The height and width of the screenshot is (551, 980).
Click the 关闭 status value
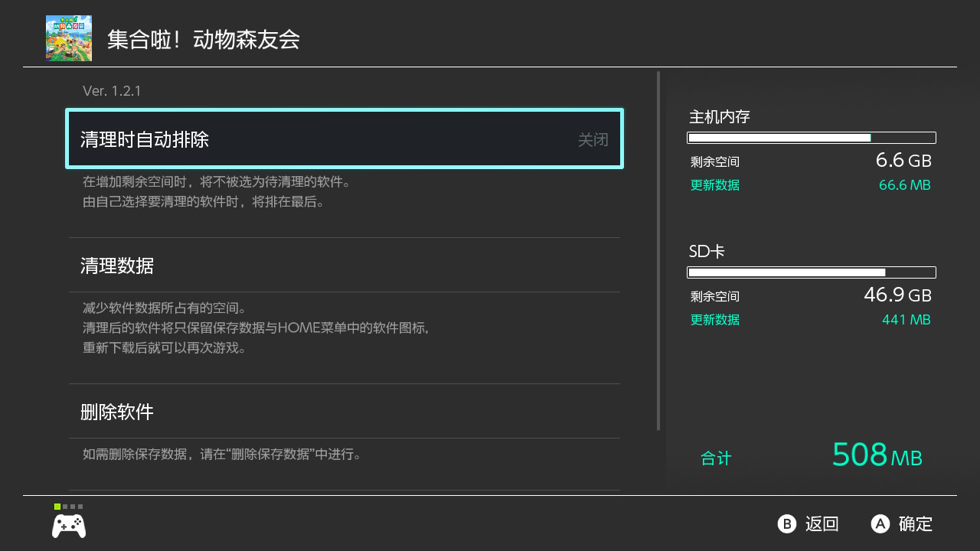point(593,140)
